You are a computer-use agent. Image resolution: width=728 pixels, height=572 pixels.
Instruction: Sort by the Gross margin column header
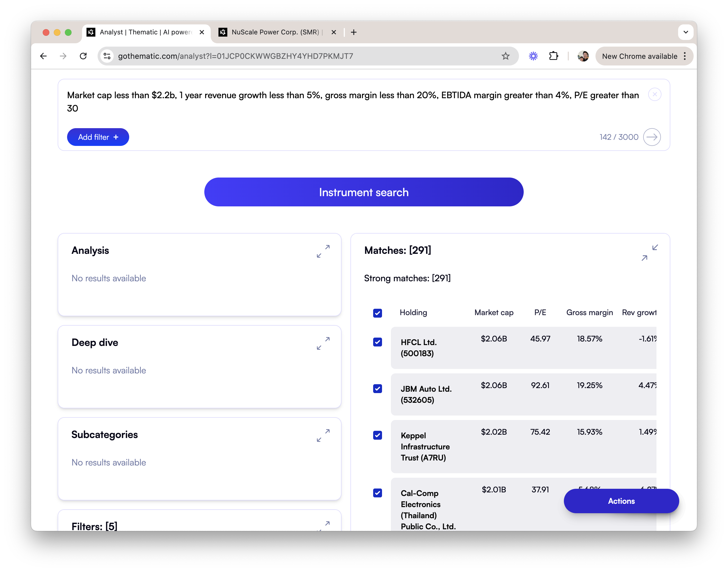coord(589,312)
